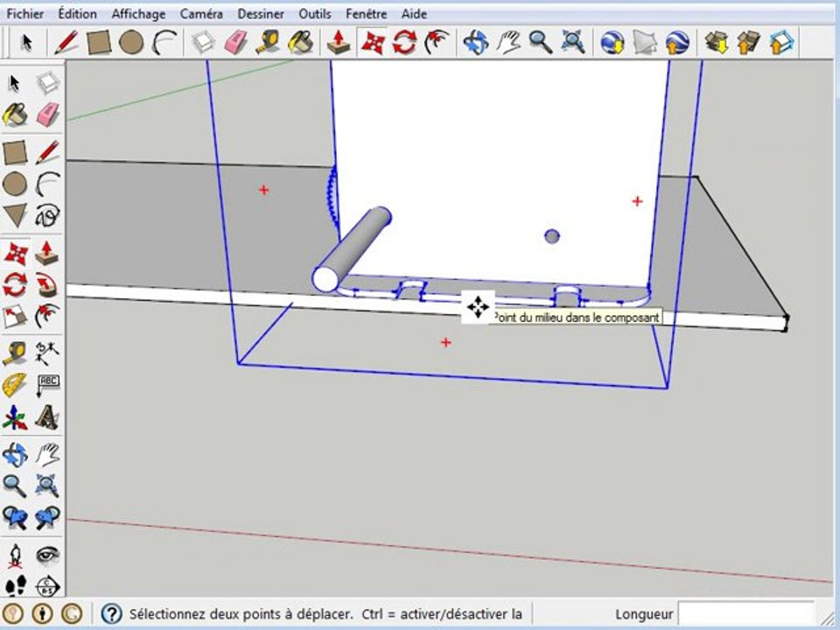
Task: Click the small blue circle on white face
Action: (x=552, y=236)
